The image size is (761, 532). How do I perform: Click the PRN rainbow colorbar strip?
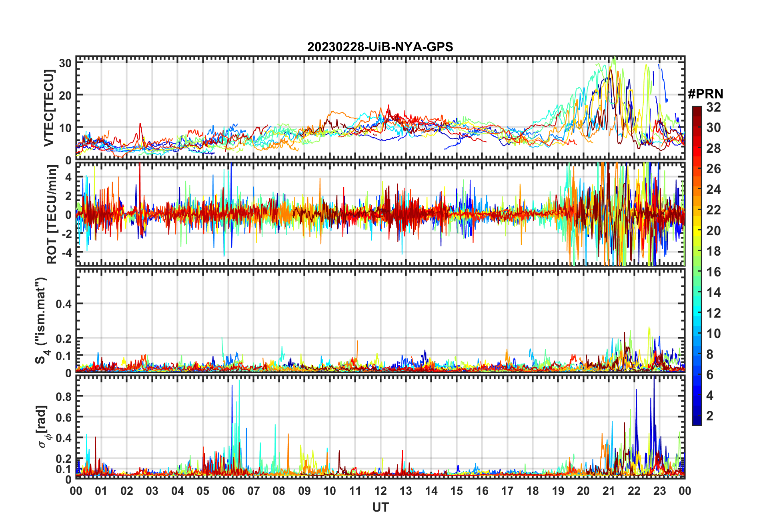tap(697, 266)
